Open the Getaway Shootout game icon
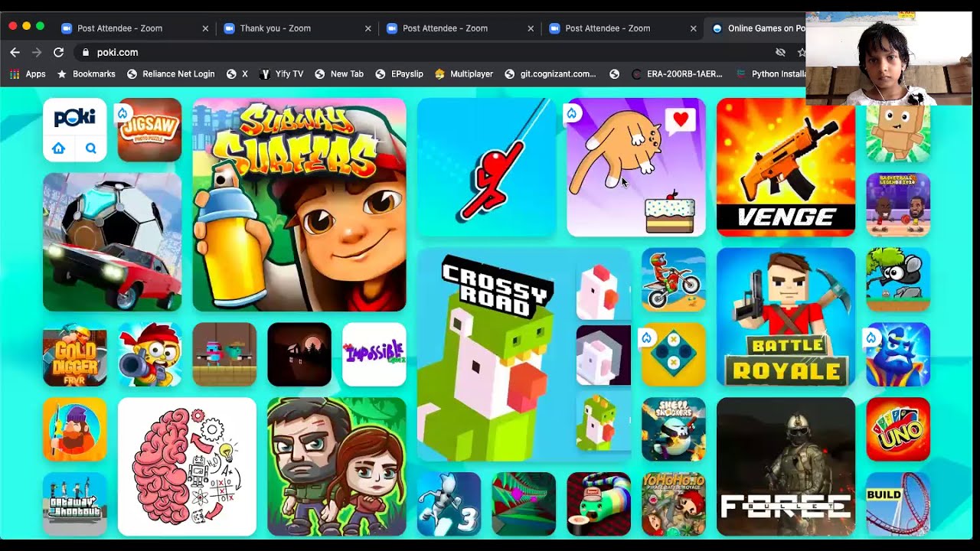980x551 pixels. point(75,504)
